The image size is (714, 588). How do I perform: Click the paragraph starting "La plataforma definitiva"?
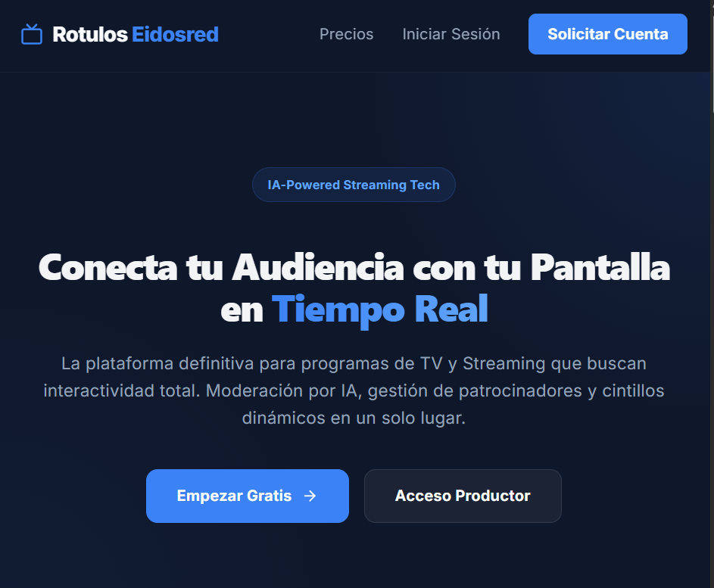click(x=354, y=390)
